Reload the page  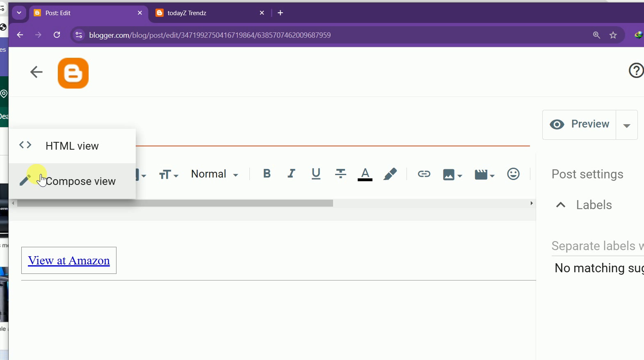[57, 35]
